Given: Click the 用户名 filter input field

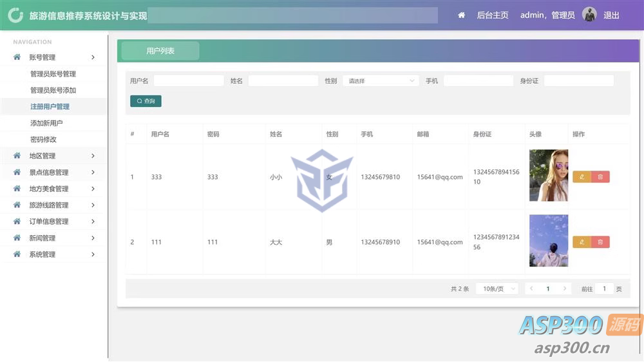Looking at the screenshot, I should [189, 81].
